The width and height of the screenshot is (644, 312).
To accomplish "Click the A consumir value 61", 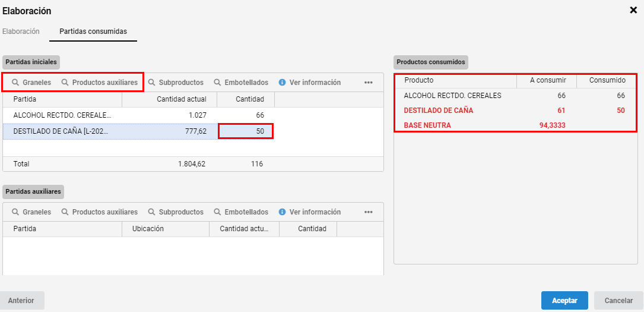I will tap(561, 110).
